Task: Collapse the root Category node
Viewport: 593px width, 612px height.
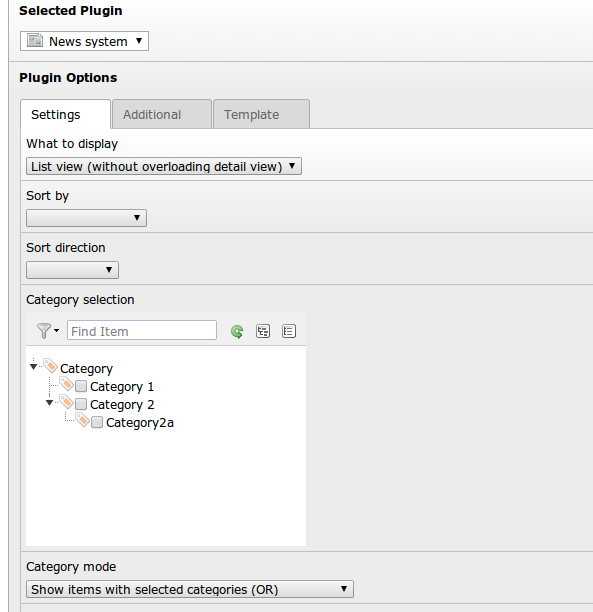Action: click(x=33, y=366)
